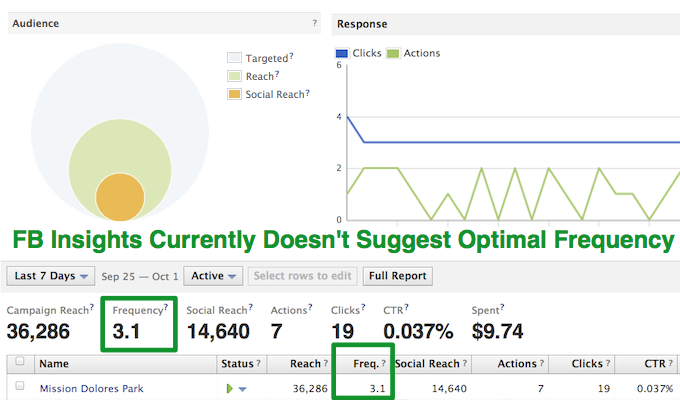Expand the Active status filter dropdown
680x400 pixels.
[216, 275]
